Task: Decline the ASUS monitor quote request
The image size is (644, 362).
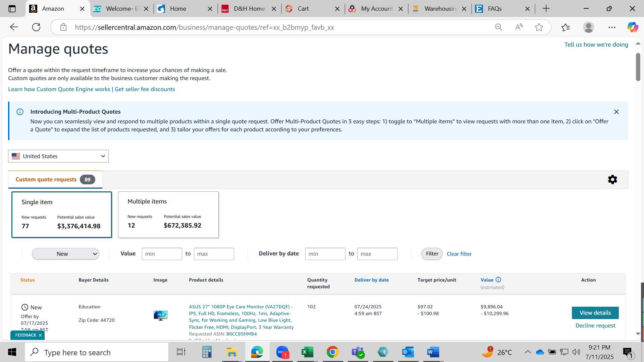Action: (595, 325)
